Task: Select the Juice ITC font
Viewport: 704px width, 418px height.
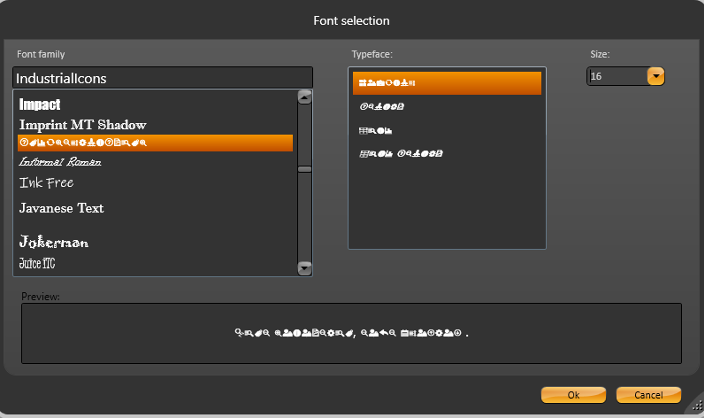Action: pos(38,264)
